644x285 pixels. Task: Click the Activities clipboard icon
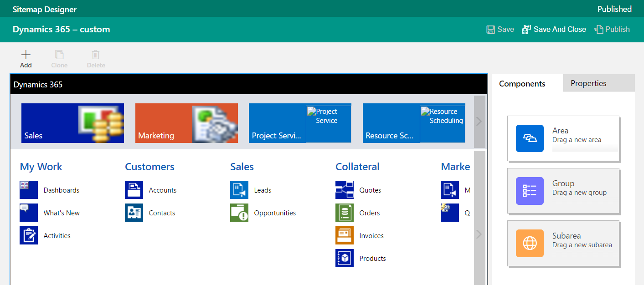click(29, 235)
